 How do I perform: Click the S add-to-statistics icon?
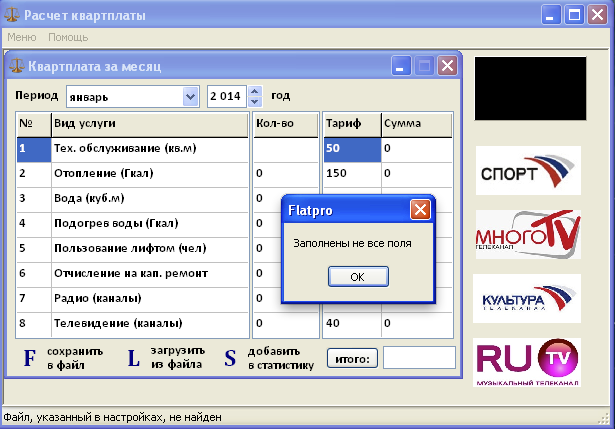230,358
